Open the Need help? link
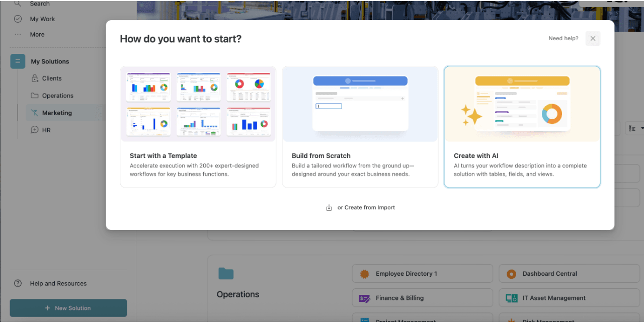This screenshot has width=644, height=323. [x=563, y=38]
